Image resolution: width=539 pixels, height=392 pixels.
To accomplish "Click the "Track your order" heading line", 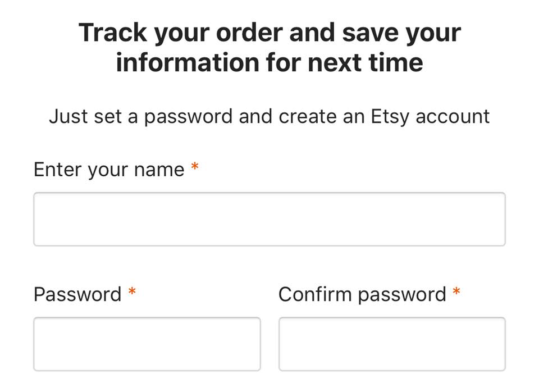I will [x=269, y=33].
